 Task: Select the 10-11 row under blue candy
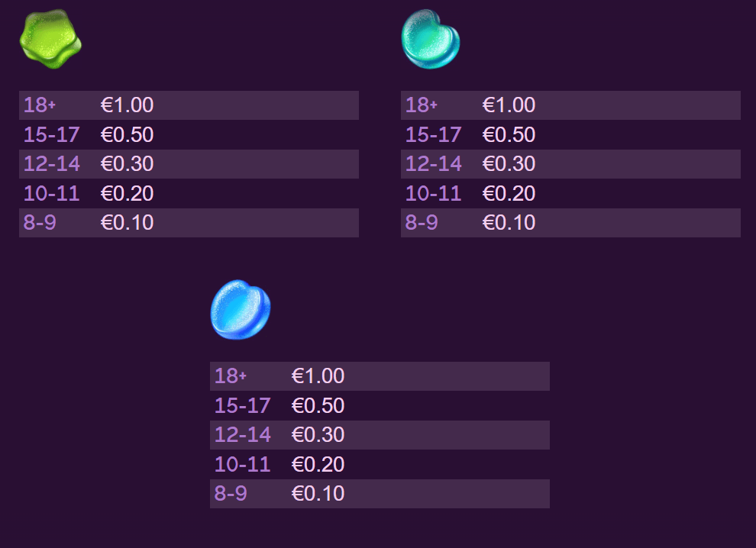(380, 464)
